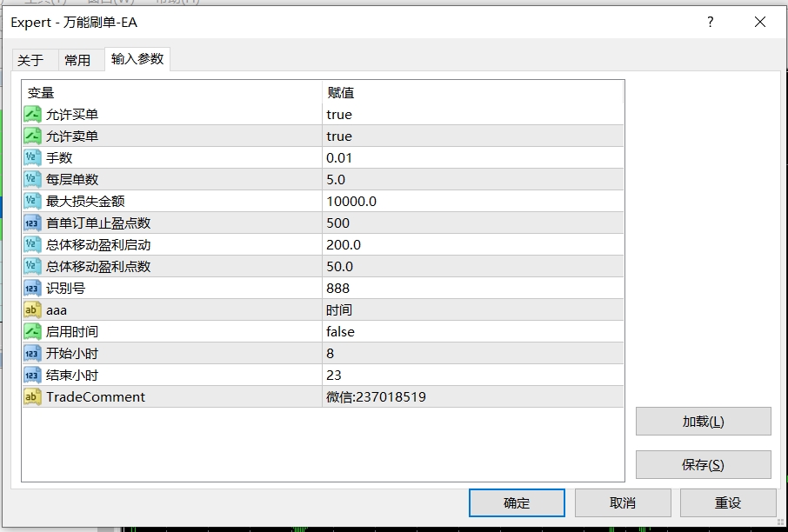Click the 加载(L) button
788x532 pixels.
(x=703, y=422)
